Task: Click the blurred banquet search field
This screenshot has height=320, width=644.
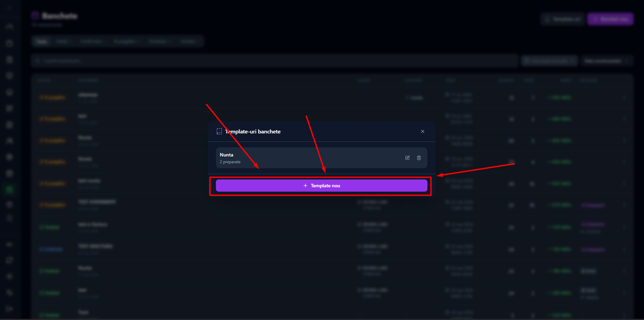Action: pos(275,61)
